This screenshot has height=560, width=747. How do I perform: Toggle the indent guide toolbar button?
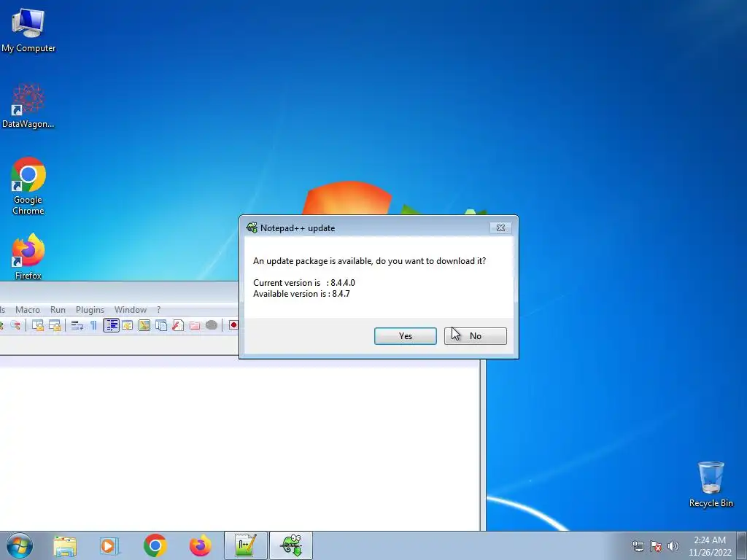click(111, 325)
